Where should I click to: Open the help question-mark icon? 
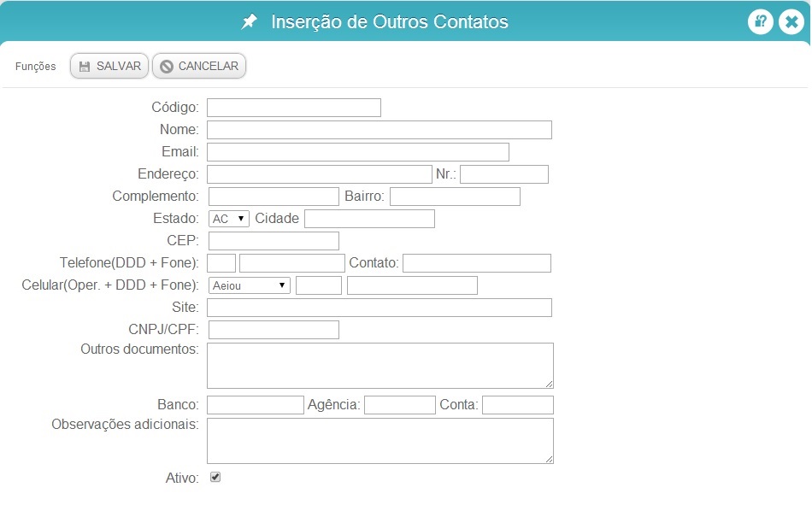click(760, 21)
